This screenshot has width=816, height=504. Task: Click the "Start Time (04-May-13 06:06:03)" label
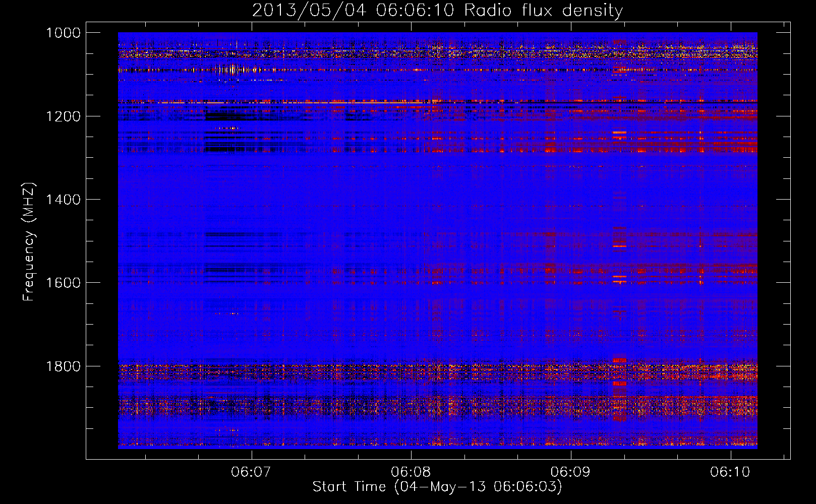[x=437, y=487]
